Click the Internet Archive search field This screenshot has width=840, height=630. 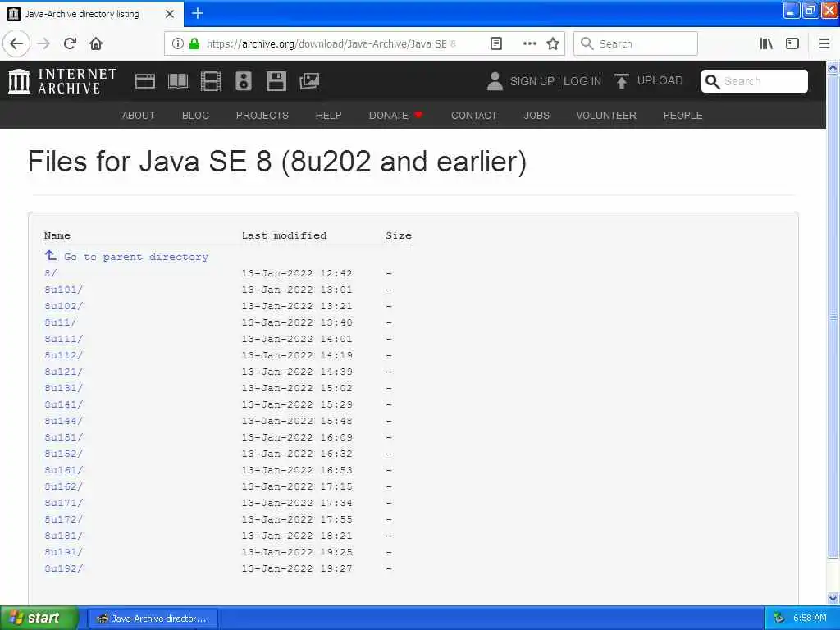point(755,81)
